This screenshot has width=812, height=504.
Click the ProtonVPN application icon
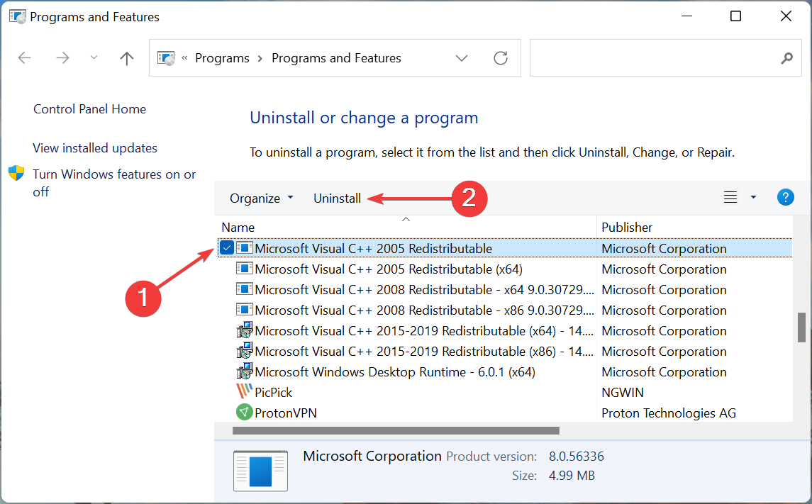pos(244,412)
